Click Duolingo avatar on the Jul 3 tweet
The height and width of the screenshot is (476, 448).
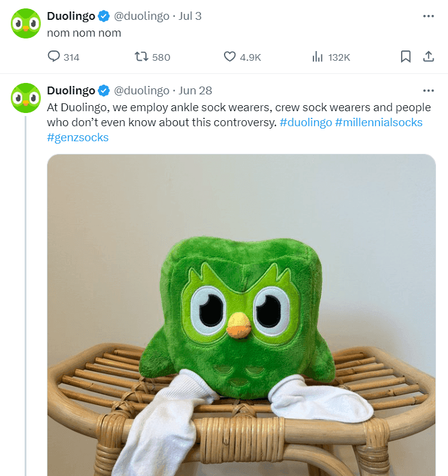[26, 24]
